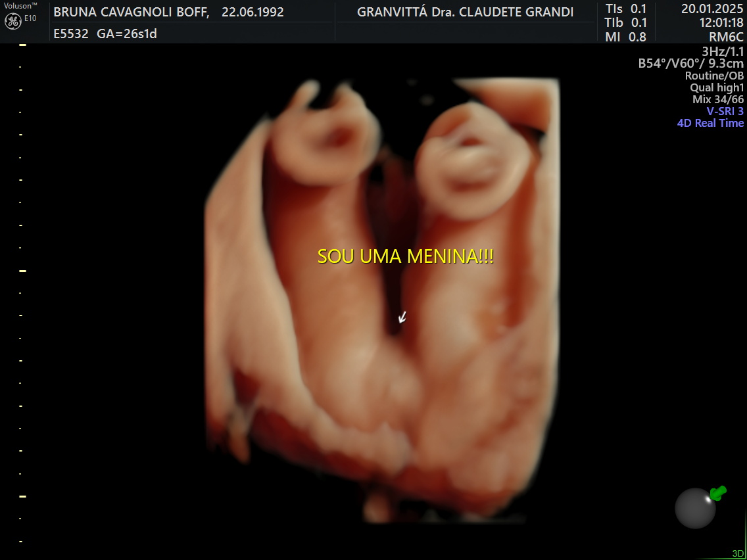Click the MI 0.8 index readout

(625, 37)
